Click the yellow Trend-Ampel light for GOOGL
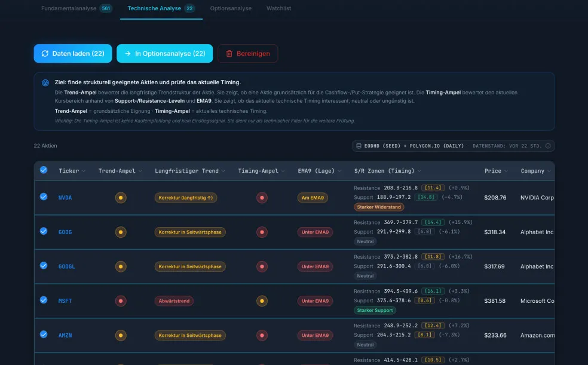588x365 pixels. 121,266
